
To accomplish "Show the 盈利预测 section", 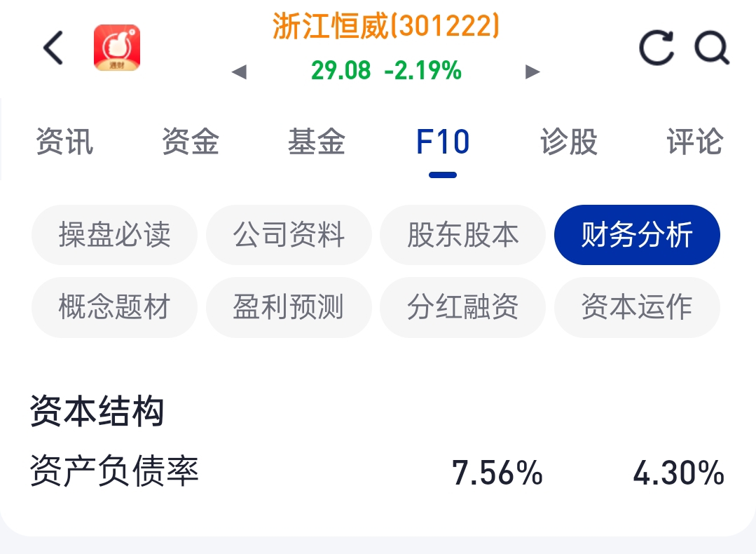I will (289, 307).
